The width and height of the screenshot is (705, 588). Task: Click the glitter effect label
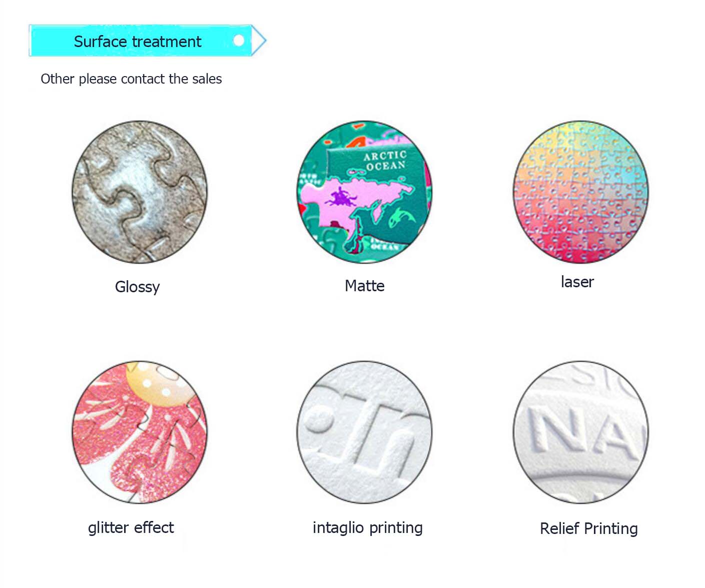coord(131,528)
